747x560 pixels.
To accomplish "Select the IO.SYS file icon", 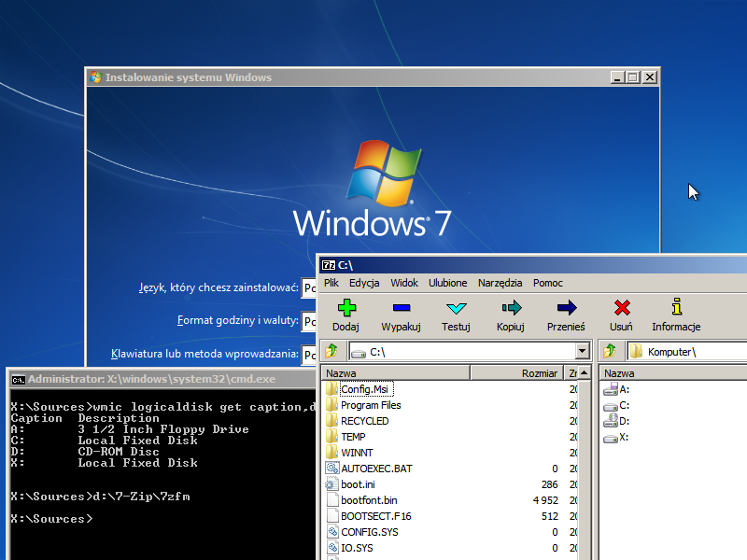I will (x=332, y=548).
